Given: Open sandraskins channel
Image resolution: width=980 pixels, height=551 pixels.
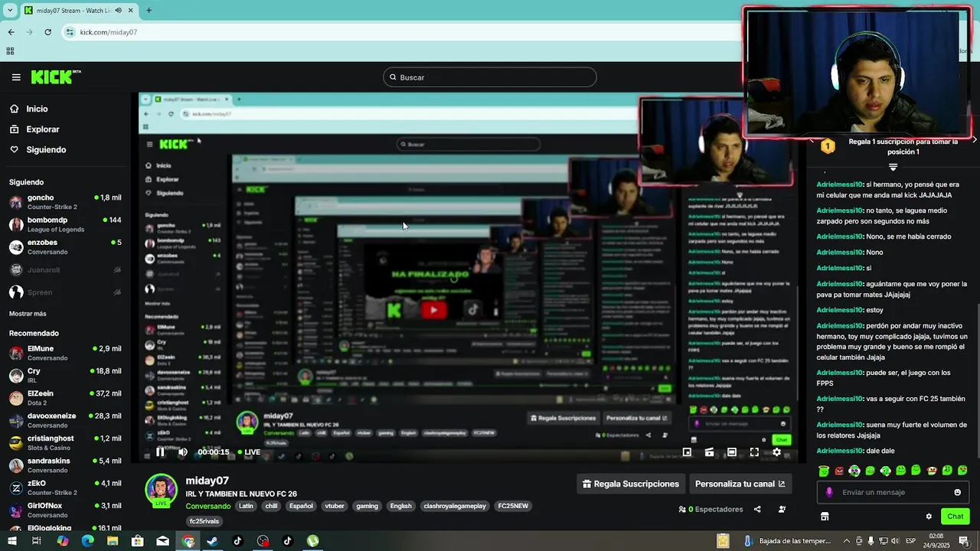Looking at the screenshot, I should pyautogui.click(x=65, y=465).
